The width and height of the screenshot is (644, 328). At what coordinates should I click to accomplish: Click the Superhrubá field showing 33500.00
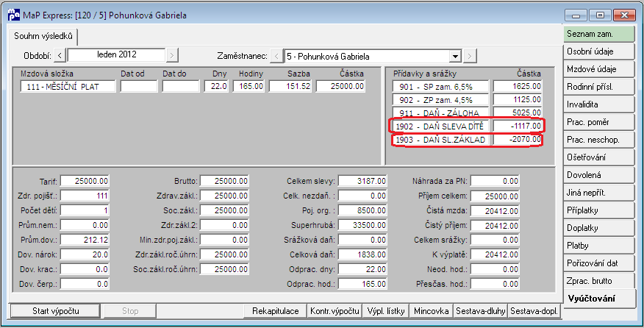tap(362, 225)
